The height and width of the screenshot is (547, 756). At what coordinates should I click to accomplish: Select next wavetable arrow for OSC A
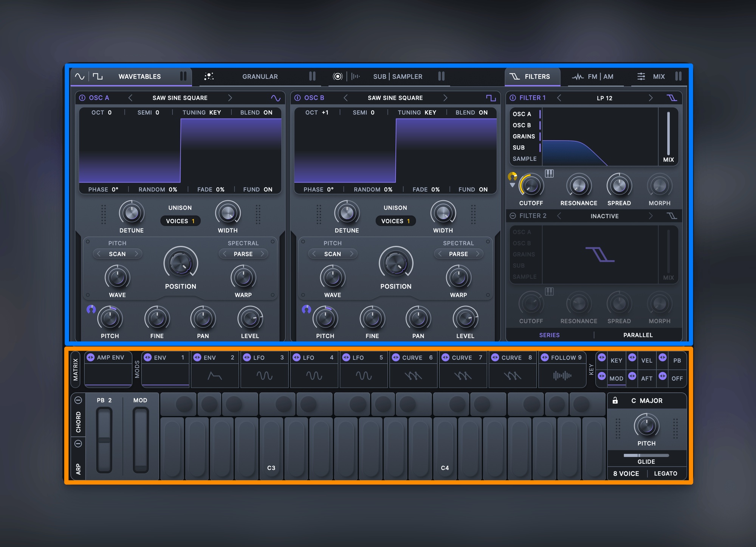click(x=229, y=98)
